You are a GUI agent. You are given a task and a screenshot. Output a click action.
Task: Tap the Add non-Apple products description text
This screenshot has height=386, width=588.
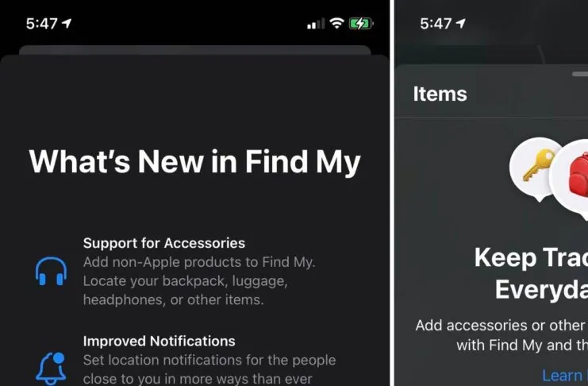pyautogui.click(x=199, y=281)
